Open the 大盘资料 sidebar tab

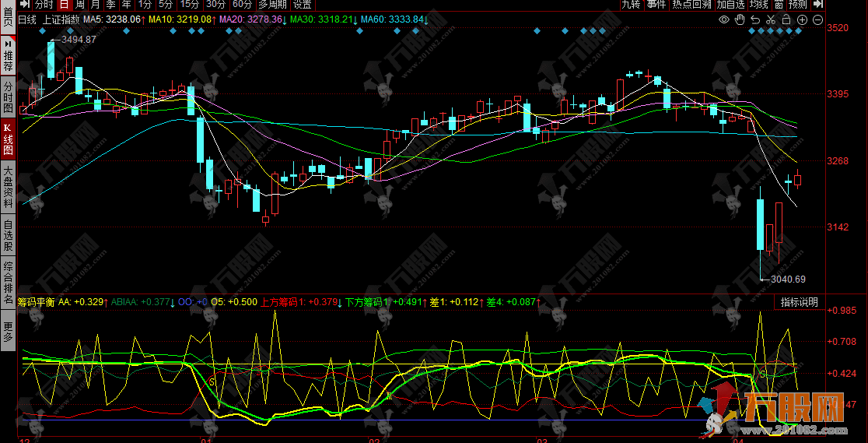pyautogui.click(x=8, y=186)
